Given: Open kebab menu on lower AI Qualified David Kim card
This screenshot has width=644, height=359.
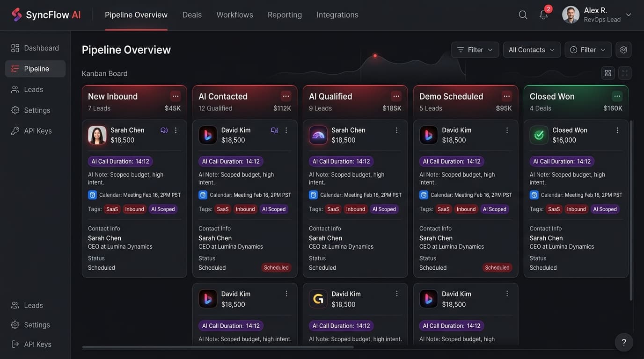Looking at the screenshot, I should click(397, 294).
